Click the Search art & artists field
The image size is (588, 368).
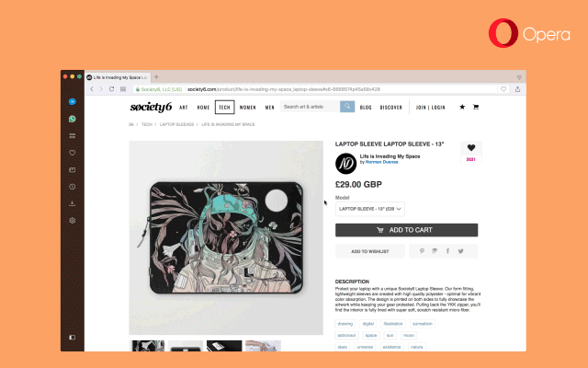pos(310,107)
